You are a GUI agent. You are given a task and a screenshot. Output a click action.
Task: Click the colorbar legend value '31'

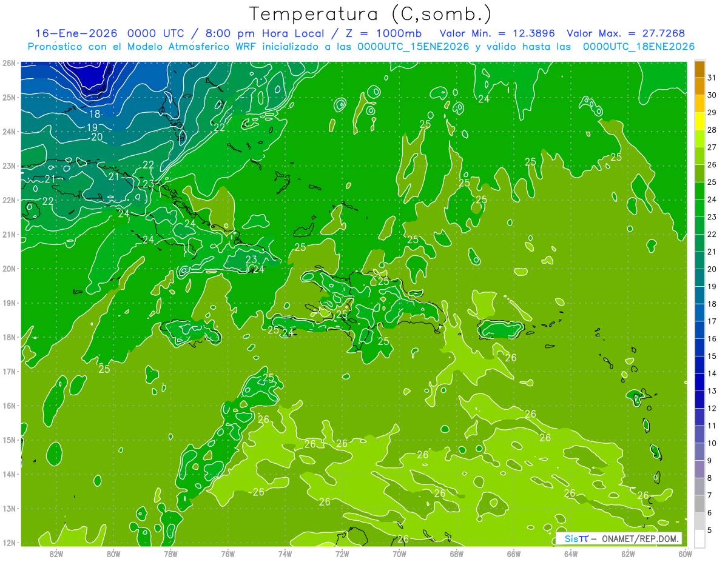pos(712,78)
